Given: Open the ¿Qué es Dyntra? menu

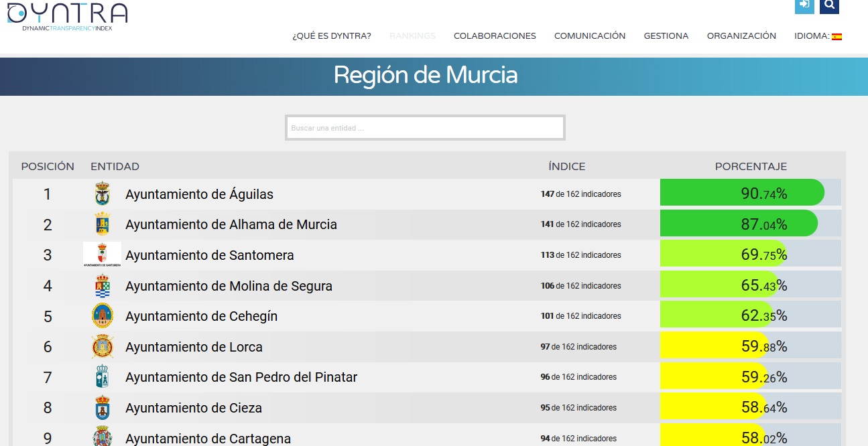Looking at the screenshot, I should [331, 36].
